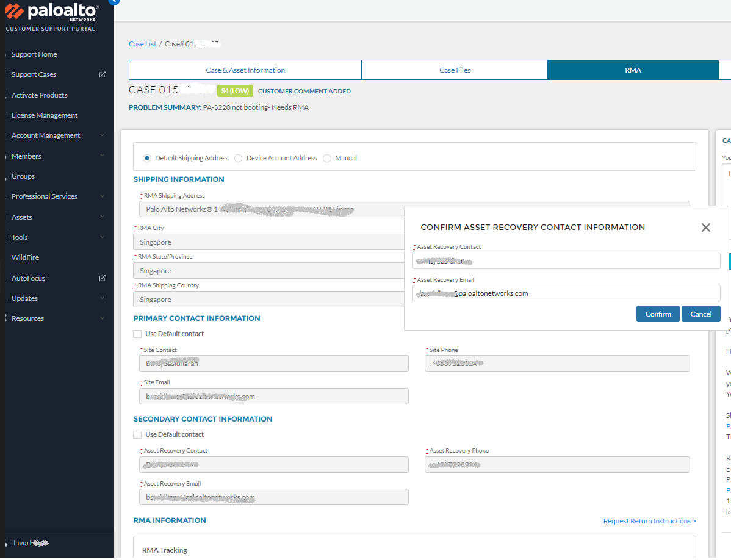The height and width of the screenshot is (560, 731).
Task: Click the Palo Alto Networks logo
Action: 51,12
